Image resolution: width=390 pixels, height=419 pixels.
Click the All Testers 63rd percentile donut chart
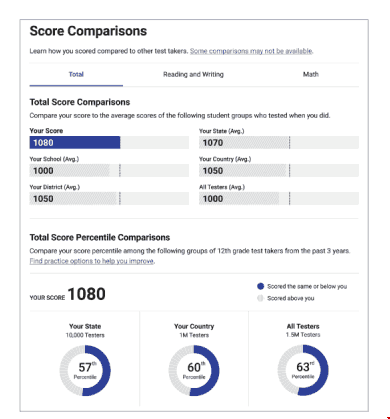pos(303,370)
